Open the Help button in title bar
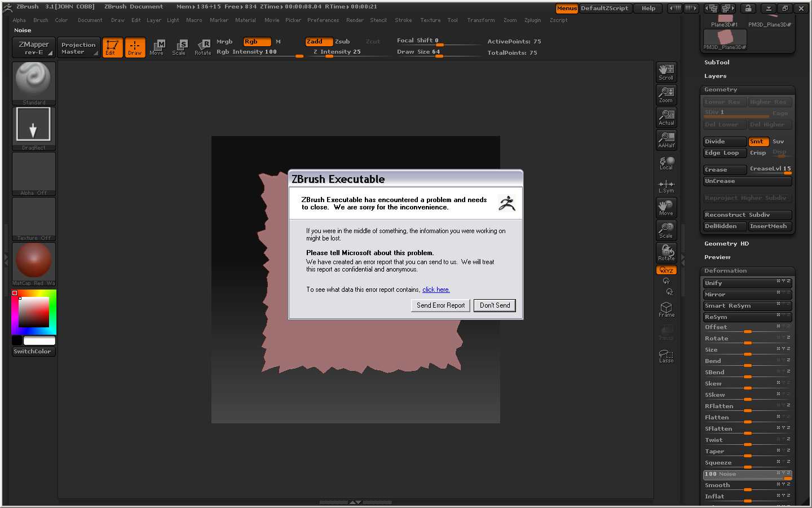 [648, 8]
